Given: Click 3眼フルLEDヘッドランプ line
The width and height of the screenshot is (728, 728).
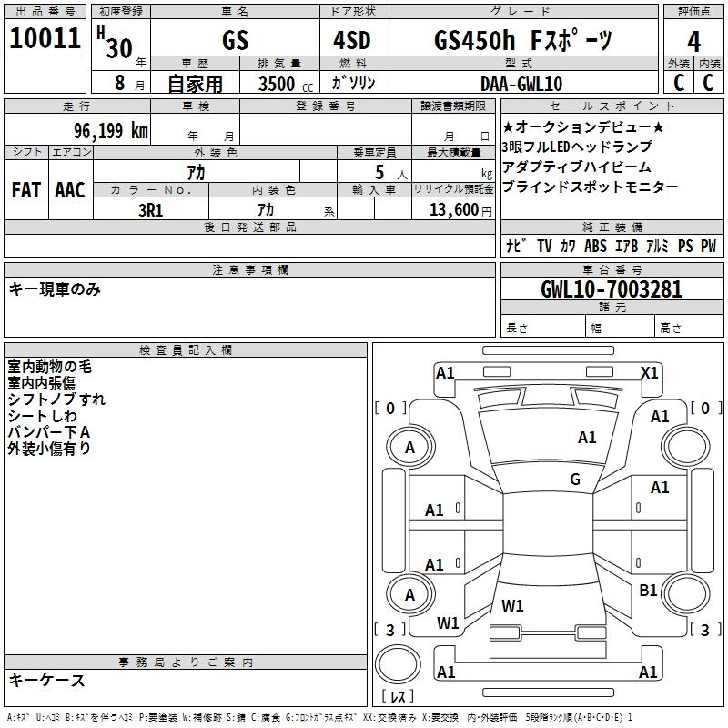Looking at the screenshot, I should [577, 147].
